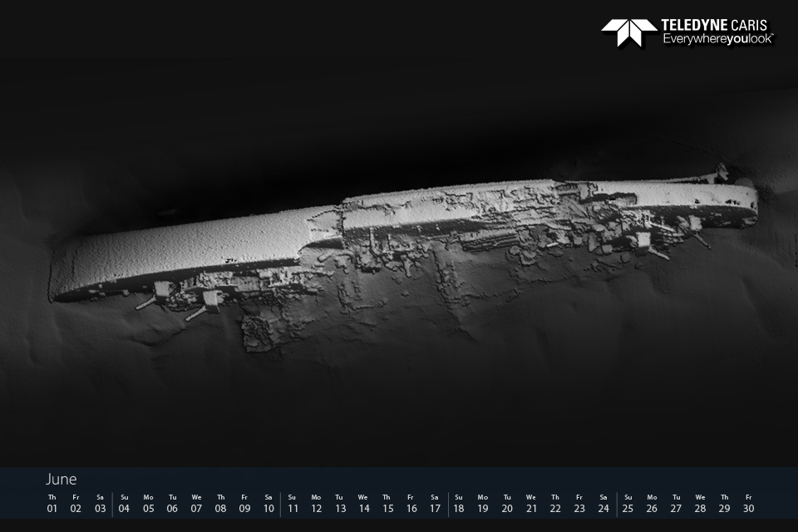Pick Thursday 22 calendar date
This screenshot has height=532, width=798.
tap(554, 503)
